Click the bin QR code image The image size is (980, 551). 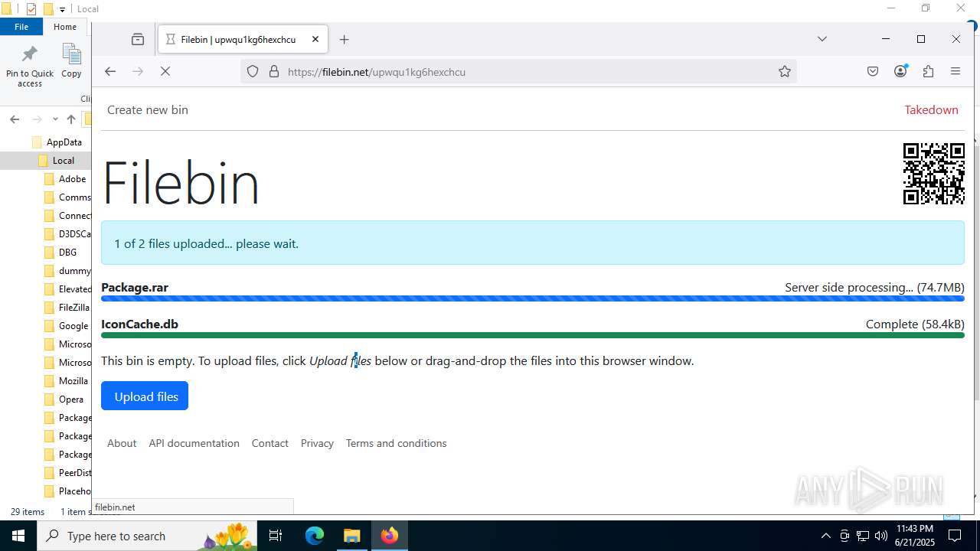pyautogui.click(x=934, y=174)
